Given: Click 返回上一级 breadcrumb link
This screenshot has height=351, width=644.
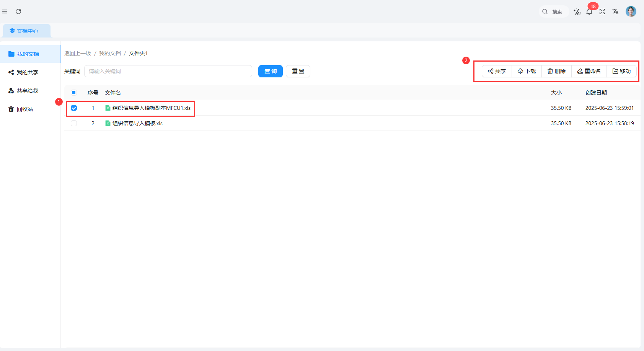Looking at the screenshot, I should point(78,53).
